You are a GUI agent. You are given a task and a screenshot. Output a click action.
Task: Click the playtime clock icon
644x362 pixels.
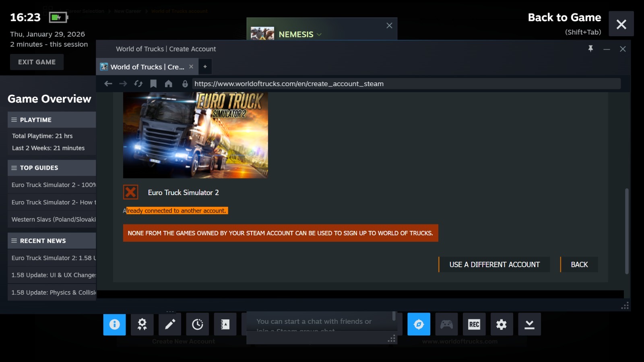coord(197,324)
